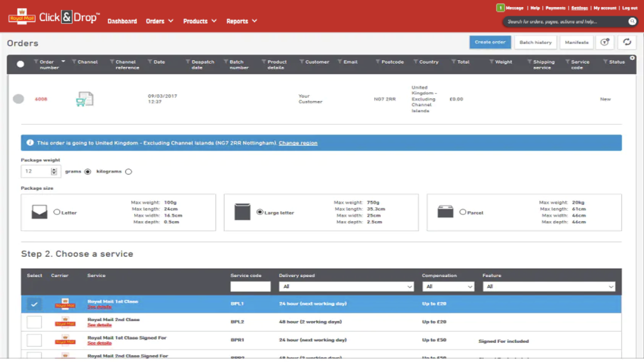Click the green message notification badge
The width and height of the screenshot is (644, 362).
coord(500,8)
